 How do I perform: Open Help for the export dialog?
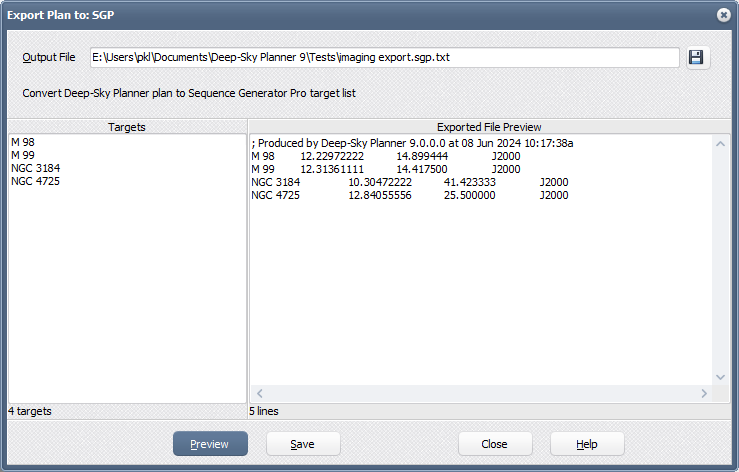587,444
